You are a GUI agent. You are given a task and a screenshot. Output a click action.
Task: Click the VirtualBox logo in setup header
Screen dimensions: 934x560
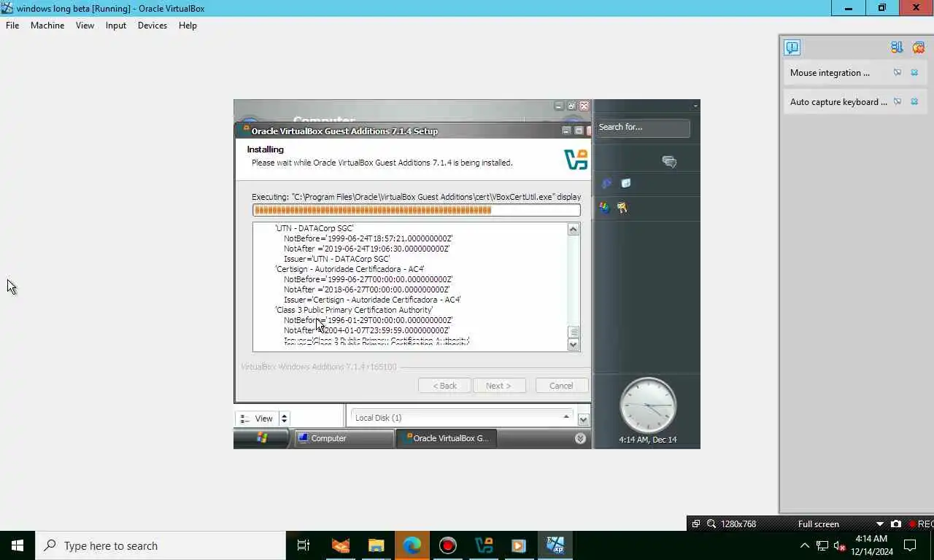click(576, 159)
